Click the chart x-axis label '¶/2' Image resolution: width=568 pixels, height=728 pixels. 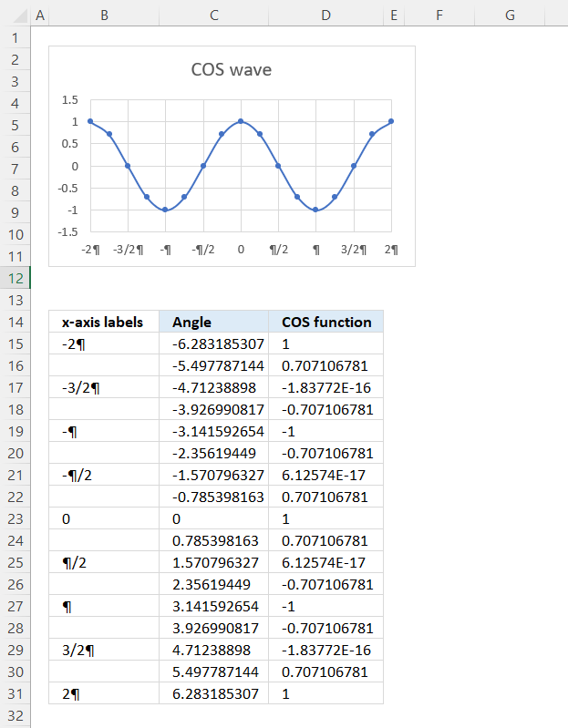click(279, 250)
